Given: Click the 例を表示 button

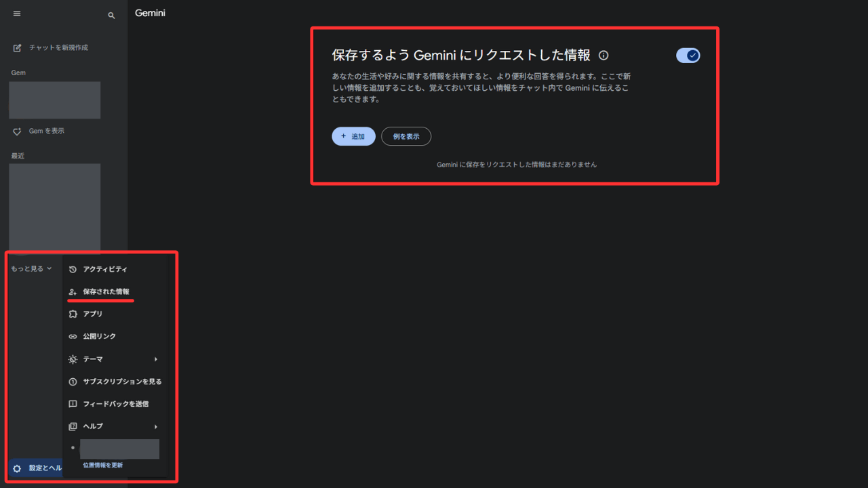Looking at the screenshot, I should coord(406,136).
